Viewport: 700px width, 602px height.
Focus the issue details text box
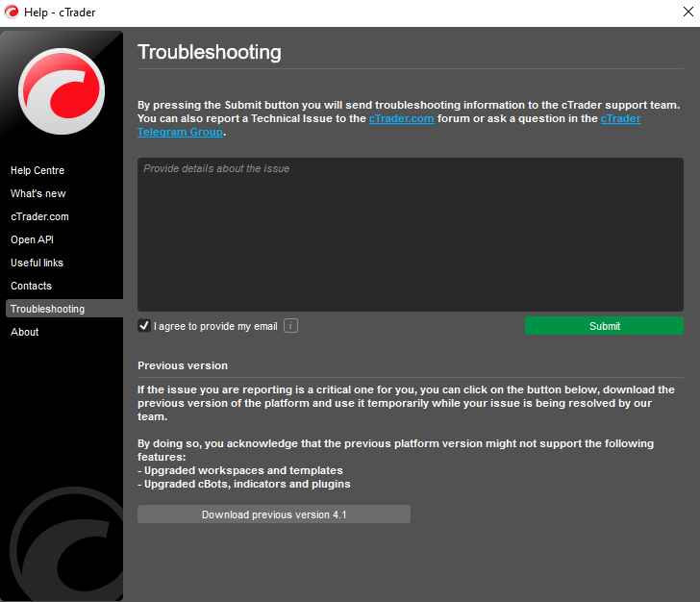pos(411,235)
